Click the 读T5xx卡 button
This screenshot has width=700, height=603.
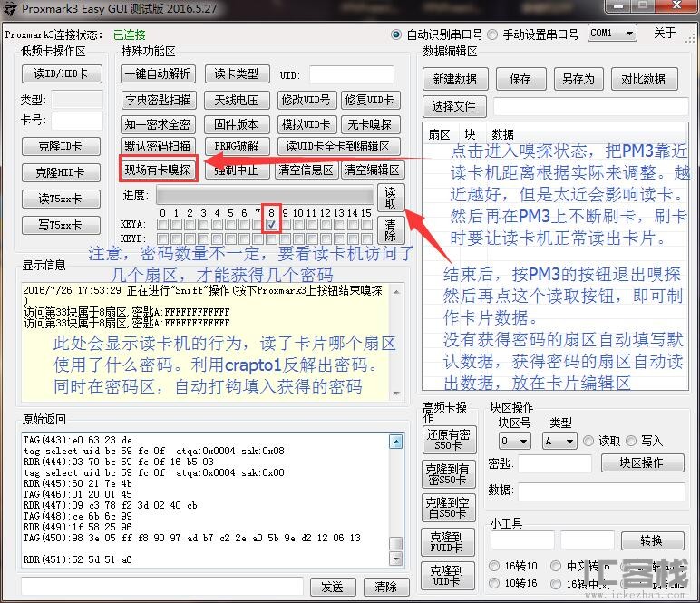click(x=61, y=199)
